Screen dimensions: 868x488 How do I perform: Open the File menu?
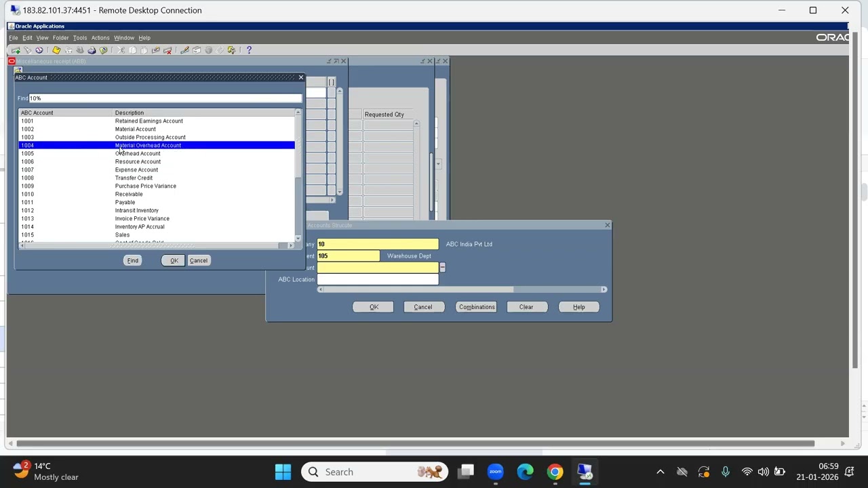click(x=14, y=38)
